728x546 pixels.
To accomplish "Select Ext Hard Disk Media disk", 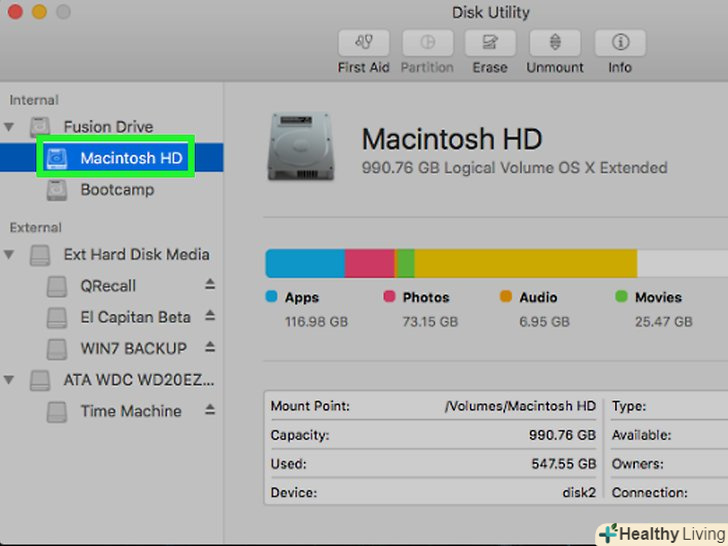I will click(x=136, y=254).
